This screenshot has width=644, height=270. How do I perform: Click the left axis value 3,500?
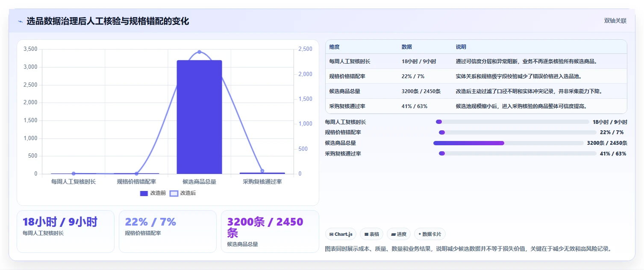click(30, 49)
